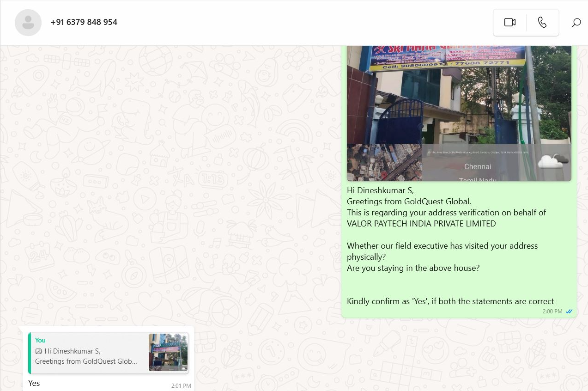Click the 'Chennai' location overlay on the photo
588x391 pixels.
point(478,166)
